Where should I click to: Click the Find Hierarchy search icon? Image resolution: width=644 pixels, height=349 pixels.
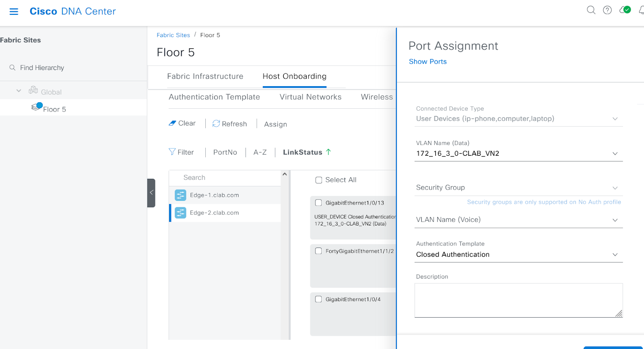click(12, 68)
